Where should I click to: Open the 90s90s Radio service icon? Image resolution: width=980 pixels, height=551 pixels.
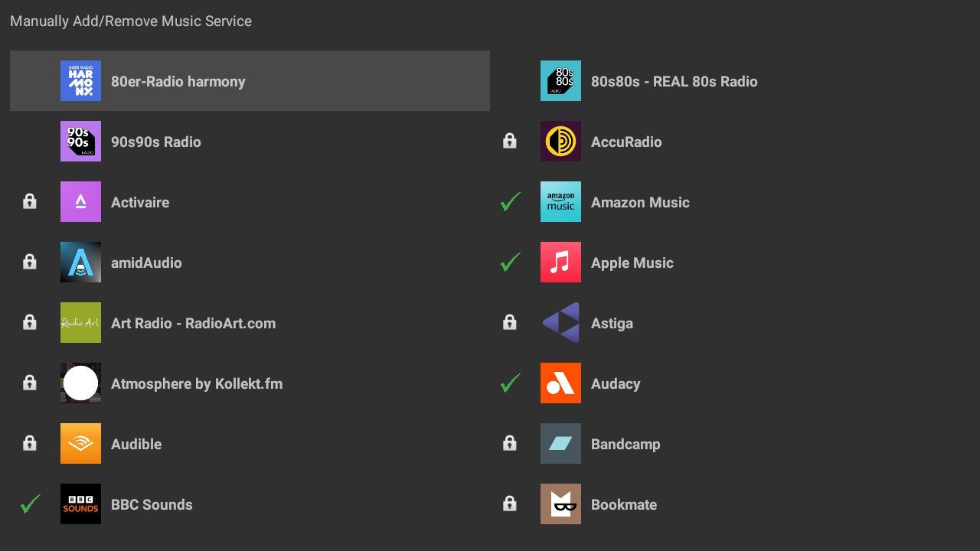click(x=80, y=141)
